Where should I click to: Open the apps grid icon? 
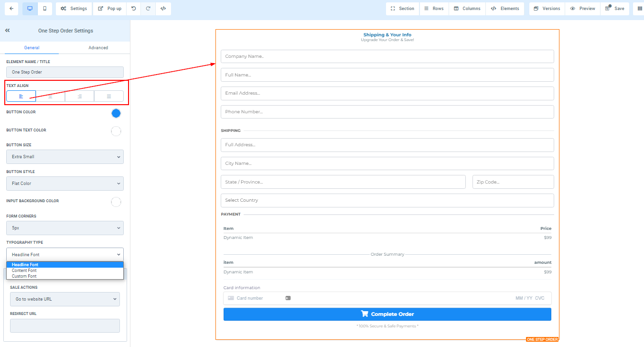pos(640,9)
